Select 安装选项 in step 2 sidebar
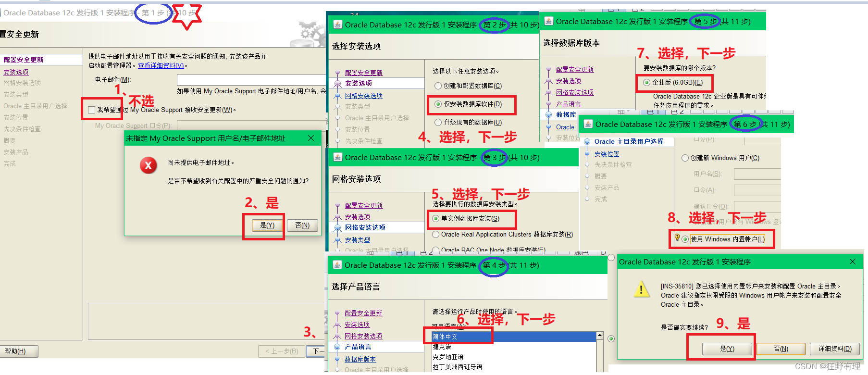The width and height of the screenshot is (868, 375). pos(359,84)
